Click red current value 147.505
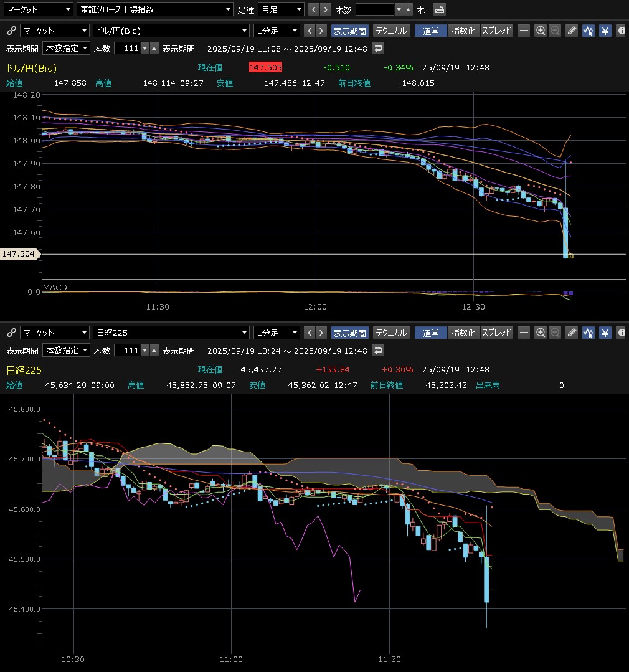The width and height of the screenshot is (629, 672). point(265,67)
